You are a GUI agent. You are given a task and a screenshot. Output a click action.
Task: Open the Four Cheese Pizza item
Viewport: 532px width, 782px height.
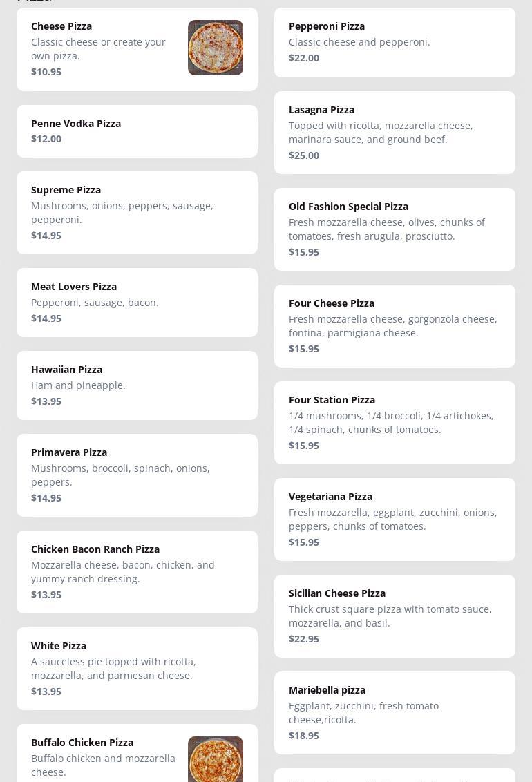click(395, 325)
